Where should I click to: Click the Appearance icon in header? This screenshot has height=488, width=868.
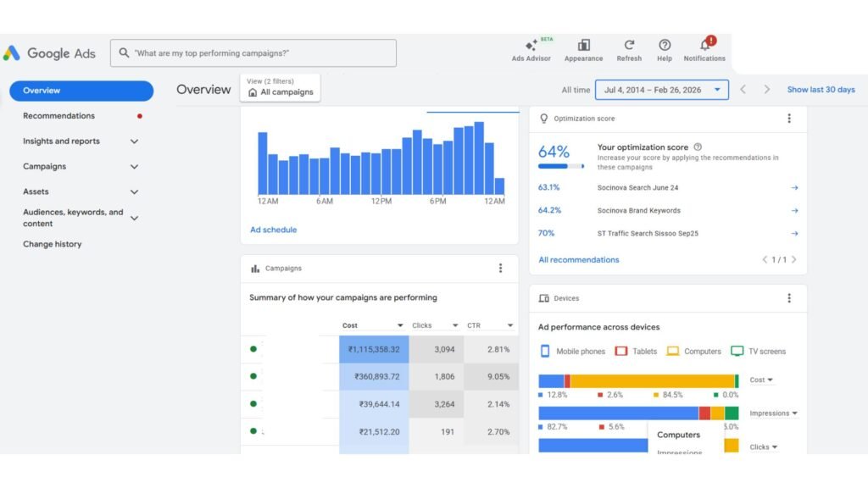pyautogui.click(x=583, y=47)
